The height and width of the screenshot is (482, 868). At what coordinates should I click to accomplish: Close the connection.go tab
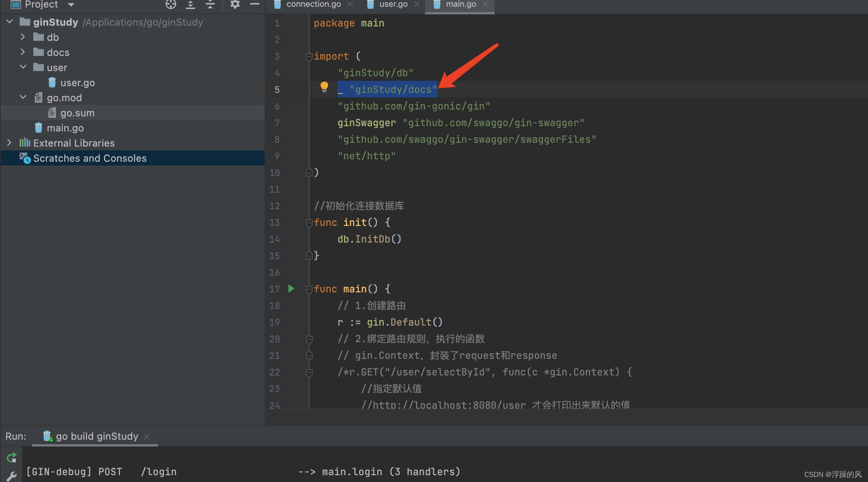350,4
